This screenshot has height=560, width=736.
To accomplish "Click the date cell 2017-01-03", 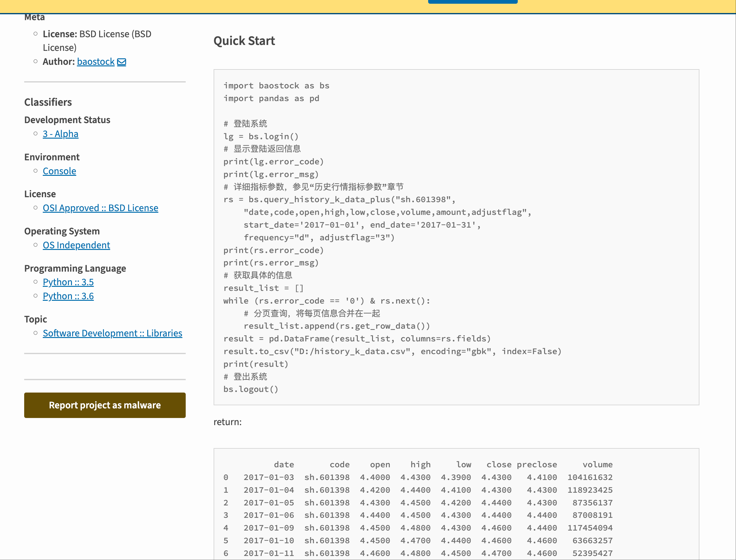I will pyautogui.click(x=269, y=477).
